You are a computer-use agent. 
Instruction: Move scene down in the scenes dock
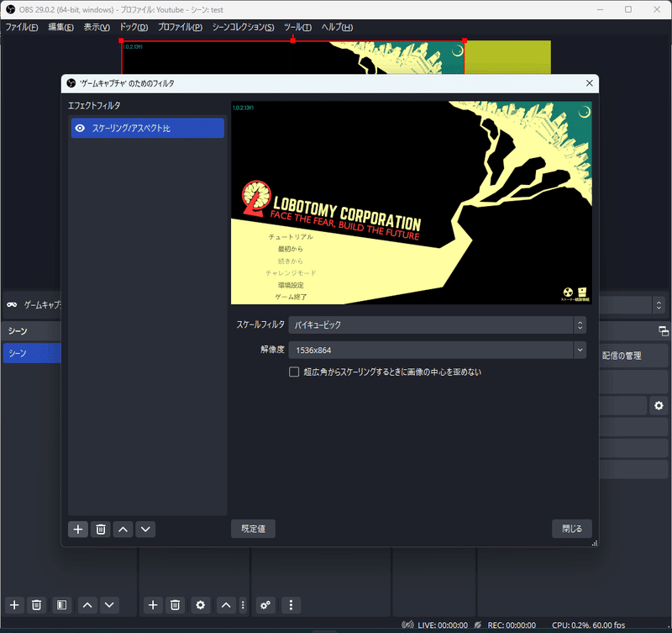coord(109,605)
